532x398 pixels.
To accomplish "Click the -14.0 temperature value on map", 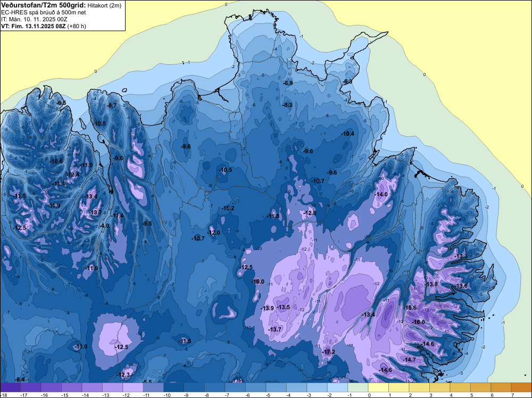I will (381, 194).
